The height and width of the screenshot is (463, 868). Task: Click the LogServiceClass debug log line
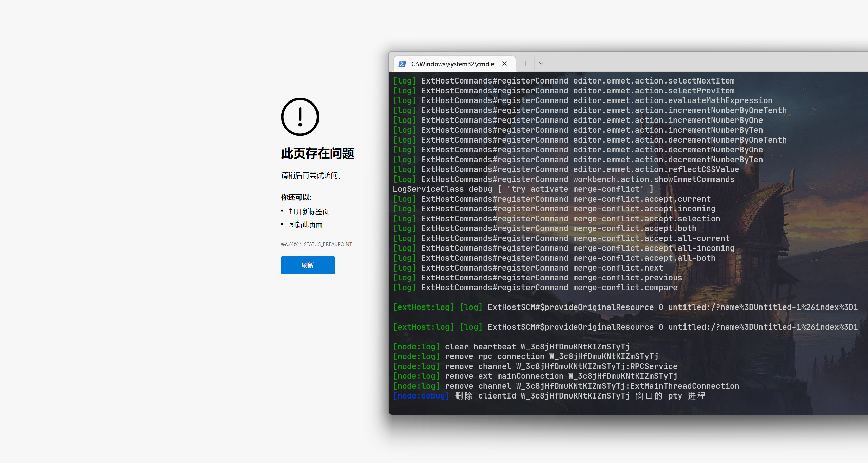click(x=523, y=189)
